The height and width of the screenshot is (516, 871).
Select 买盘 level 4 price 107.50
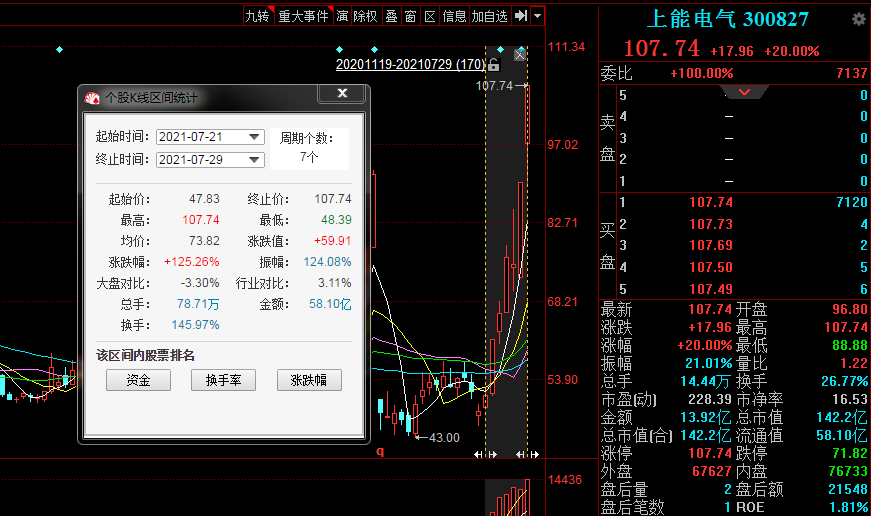pyautogui.click(x=710, y=267)
